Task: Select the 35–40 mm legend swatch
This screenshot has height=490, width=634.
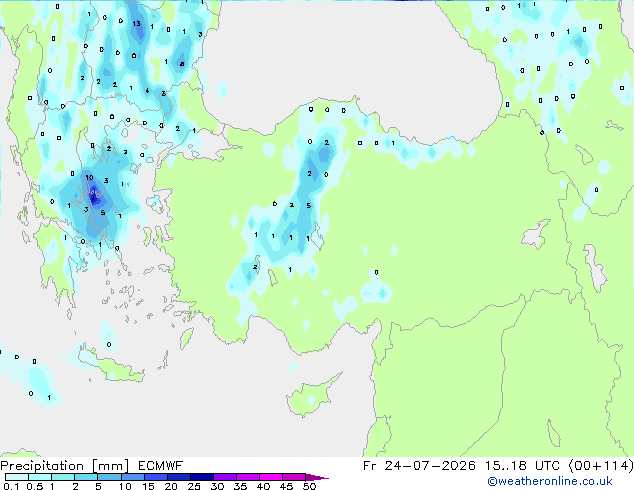Action: point(248,477)
